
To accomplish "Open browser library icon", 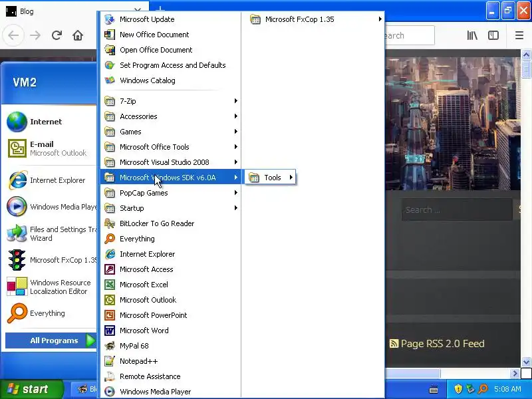I will 472,35.
